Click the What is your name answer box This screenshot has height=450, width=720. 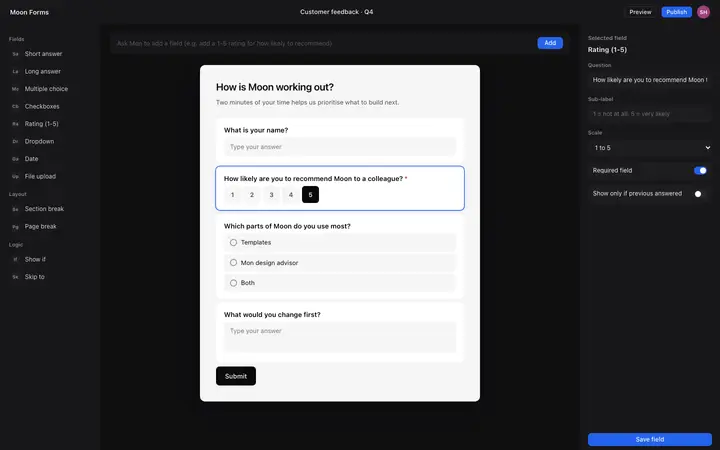click(x=340, y=147)
